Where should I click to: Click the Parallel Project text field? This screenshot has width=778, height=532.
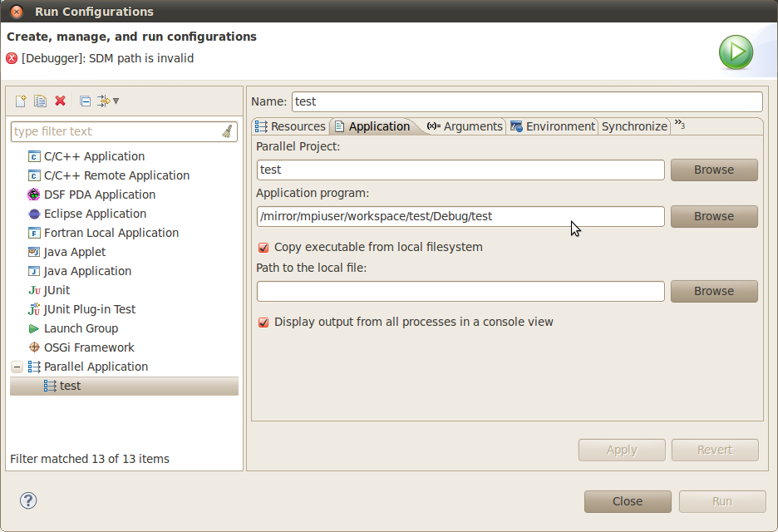(x=460, y=170)
